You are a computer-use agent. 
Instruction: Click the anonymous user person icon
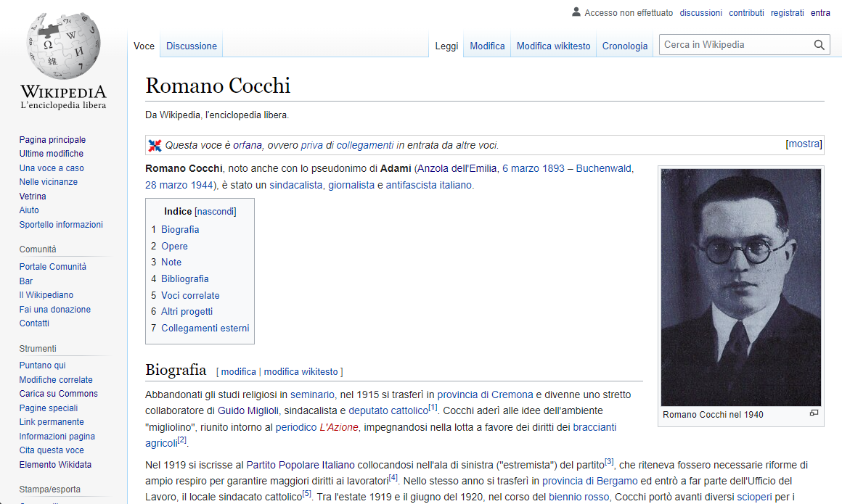click(576, 12)
